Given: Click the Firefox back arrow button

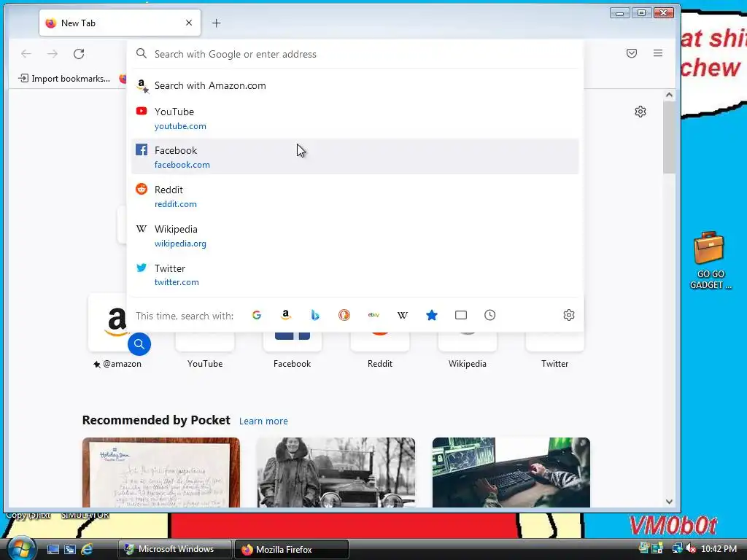Looking at the screenshot, I should coord(26,54).
